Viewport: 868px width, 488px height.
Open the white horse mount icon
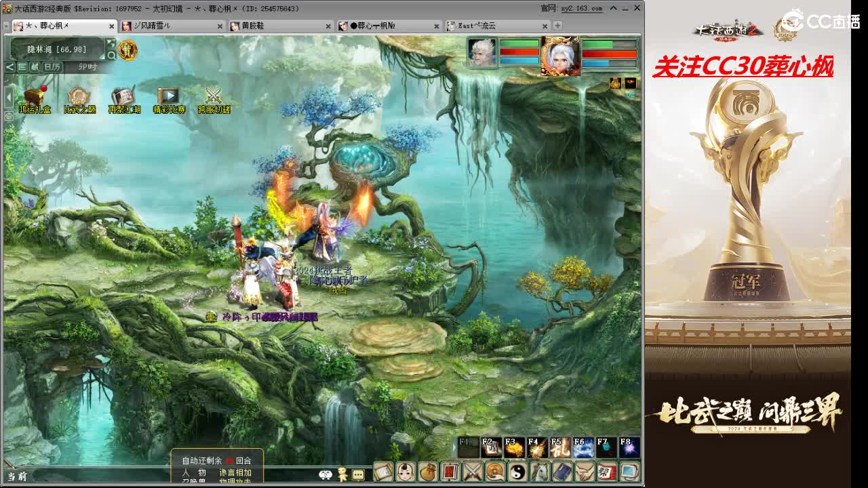click(540, 471)
